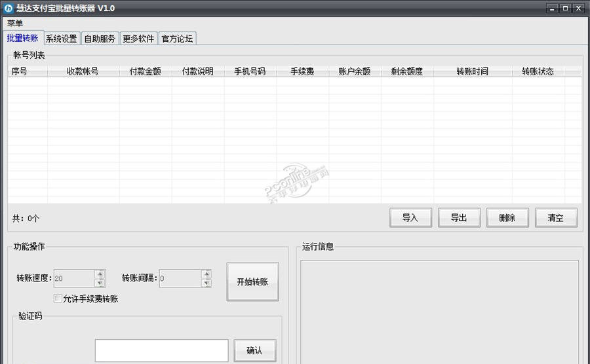Switch to the 系统设置 tab
Image resolution: width=590 pixels, height=364 pixels.
coord(62,39)
